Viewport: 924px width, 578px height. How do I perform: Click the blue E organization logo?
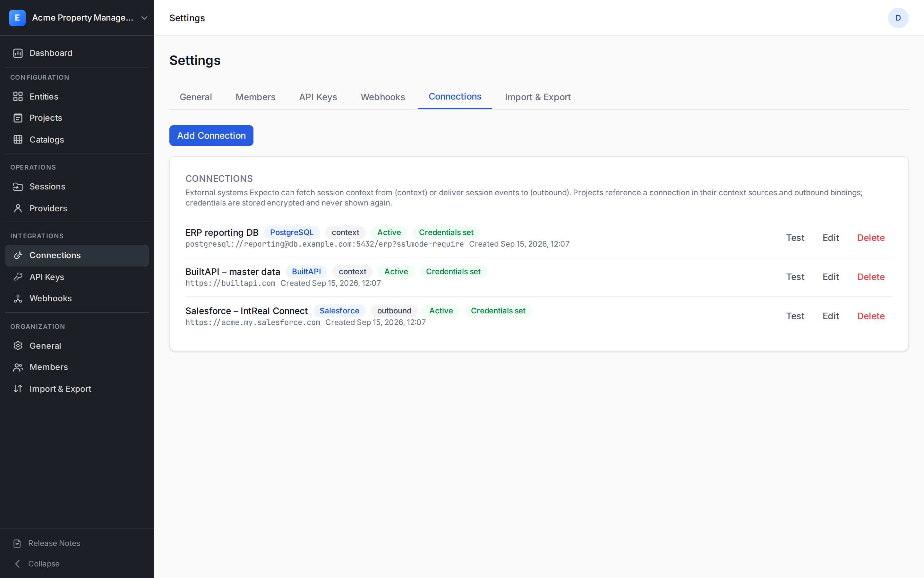pyautogui.click(x=17, y=18)
